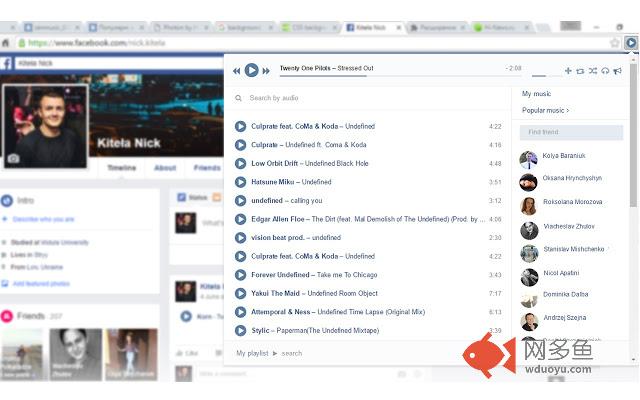Adjust the player volume slider
The height and width of the screenshot is (400, 640).
pyautogui.click(x=546, y=76)
